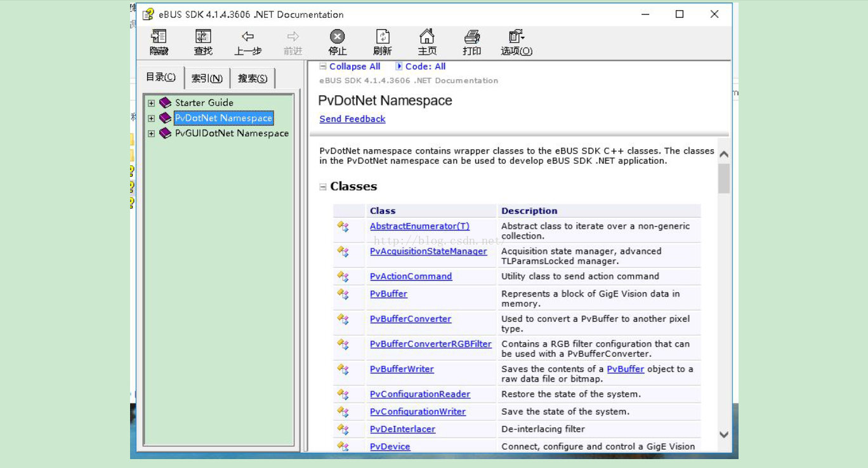
Task: Click the class icon beside PvBufferWriter
Action: (343, 369)
